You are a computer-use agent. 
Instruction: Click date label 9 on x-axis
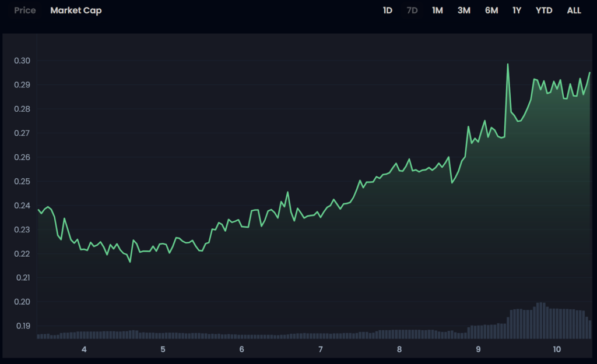(x=478, y=349)
